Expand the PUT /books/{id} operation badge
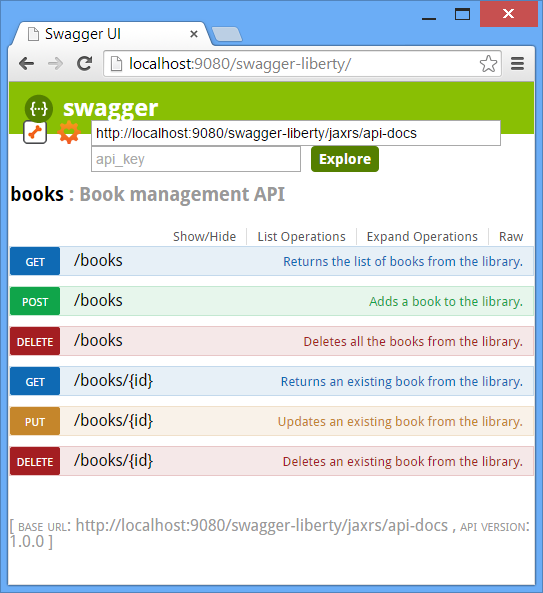This screenshot has height=593, width=543. (35, 421)
